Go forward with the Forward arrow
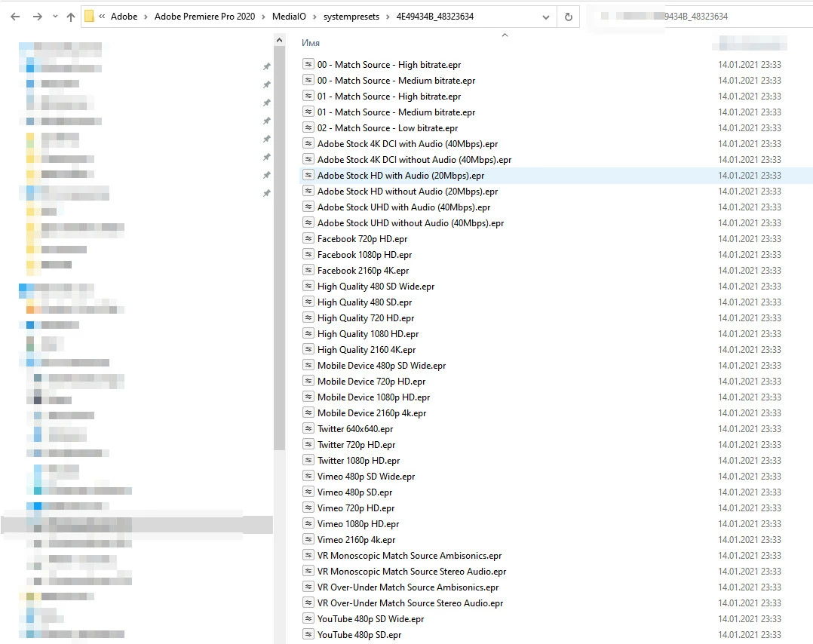 coord(38,17)
